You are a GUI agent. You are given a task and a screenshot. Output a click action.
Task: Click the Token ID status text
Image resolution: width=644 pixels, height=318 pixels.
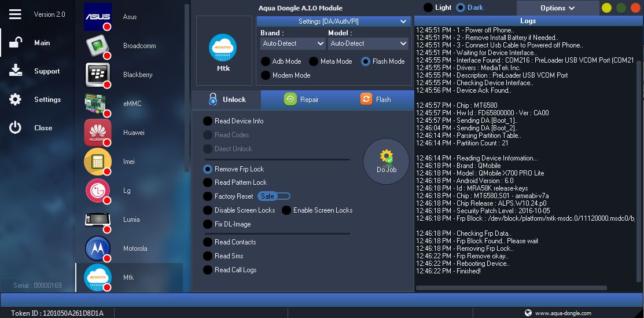[x=57, y=313]
